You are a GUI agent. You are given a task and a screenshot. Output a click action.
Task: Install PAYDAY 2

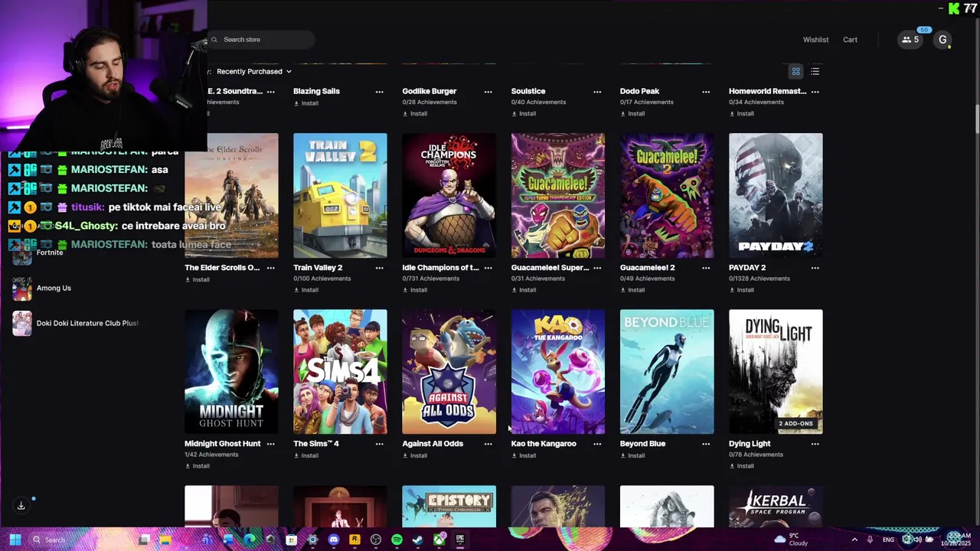[741, 290]
